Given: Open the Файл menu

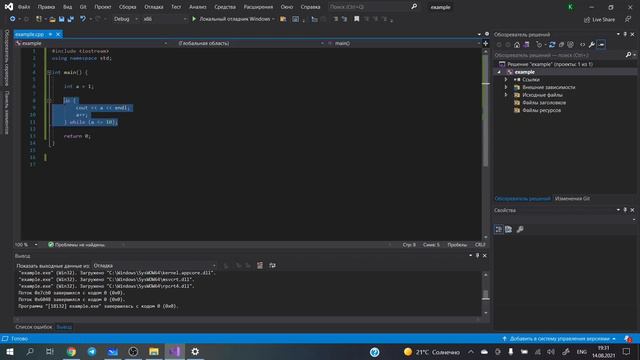Looking at the screenshot, I should (24, 7).
